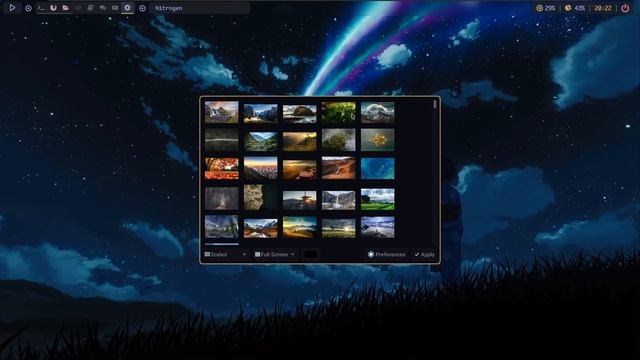Screen dimensions: 640x360
Task: Select the green leaves wallpaper thumbnail
Action: [x=338, y=112]
